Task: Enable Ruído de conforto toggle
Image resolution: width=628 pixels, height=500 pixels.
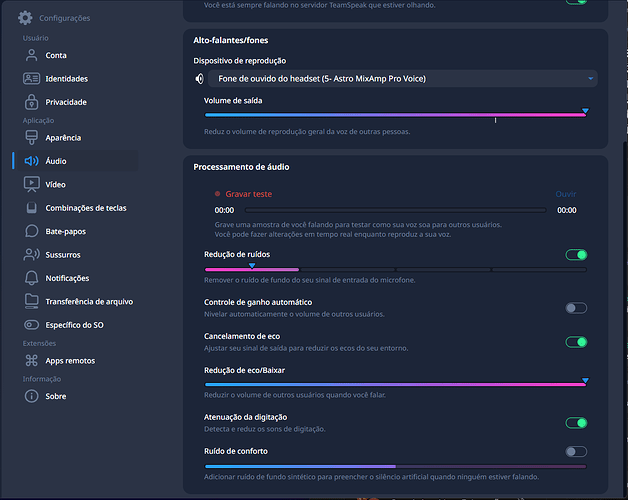Action: (x=576, y=452)
